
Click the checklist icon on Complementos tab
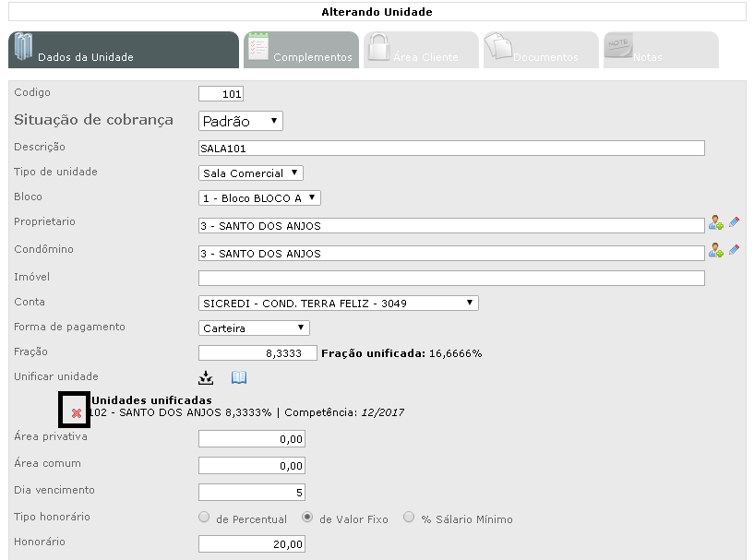pyautogui.click(x=258, y=46)
